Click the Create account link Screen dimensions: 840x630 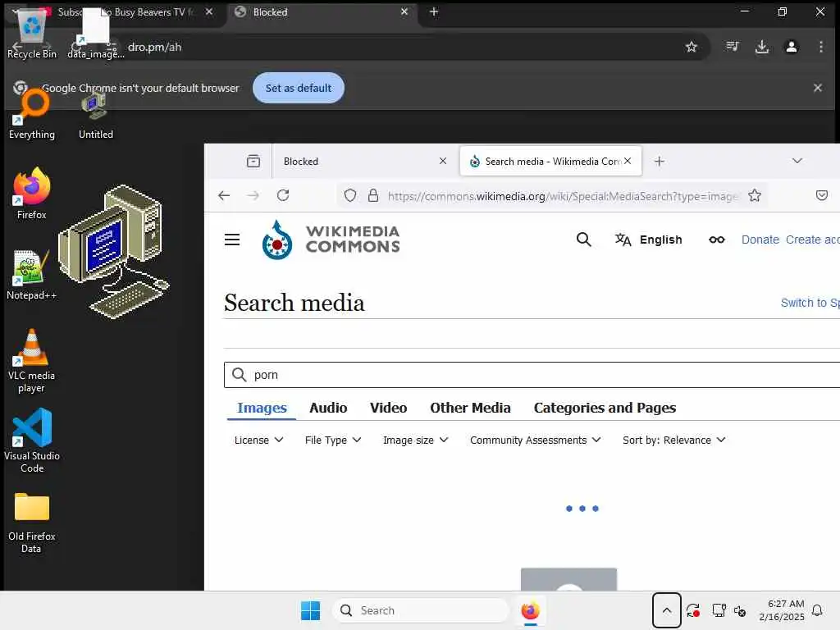coord(812,240)
